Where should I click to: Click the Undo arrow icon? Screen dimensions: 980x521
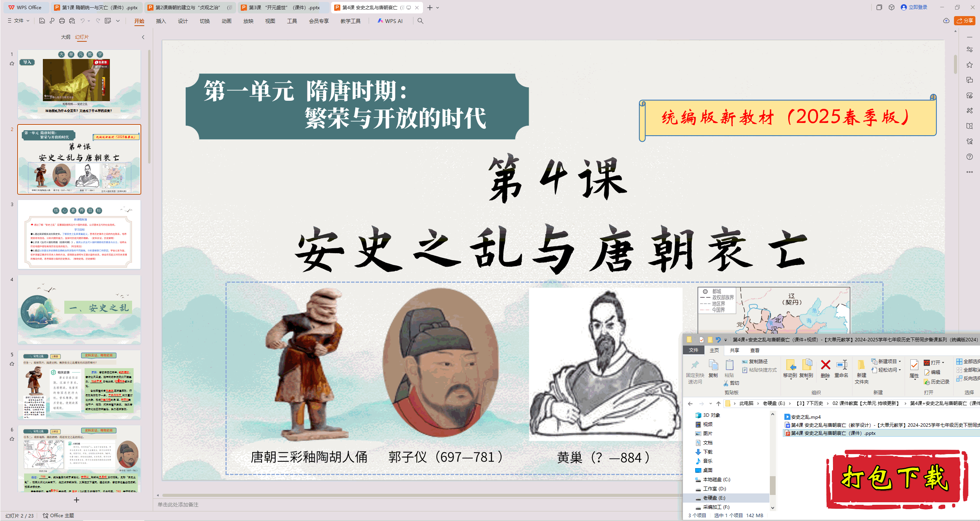point(82,21)
